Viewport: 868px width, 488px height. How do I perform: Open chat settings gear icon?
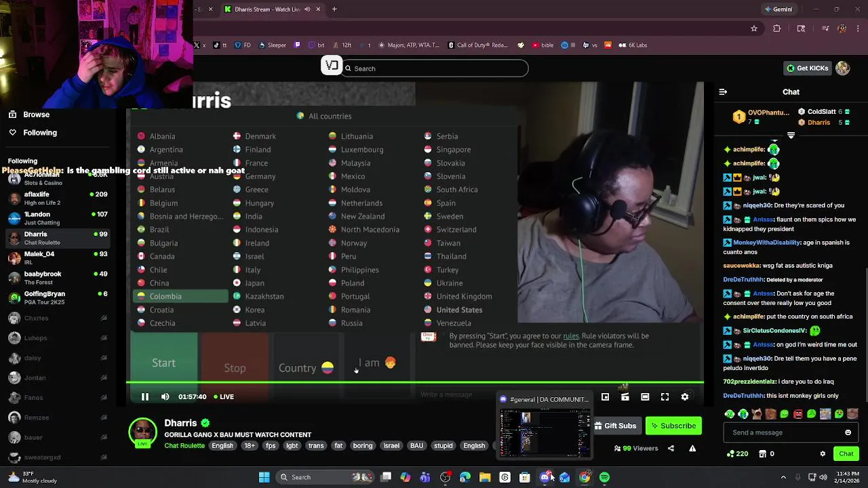click(x=823, y=453)
